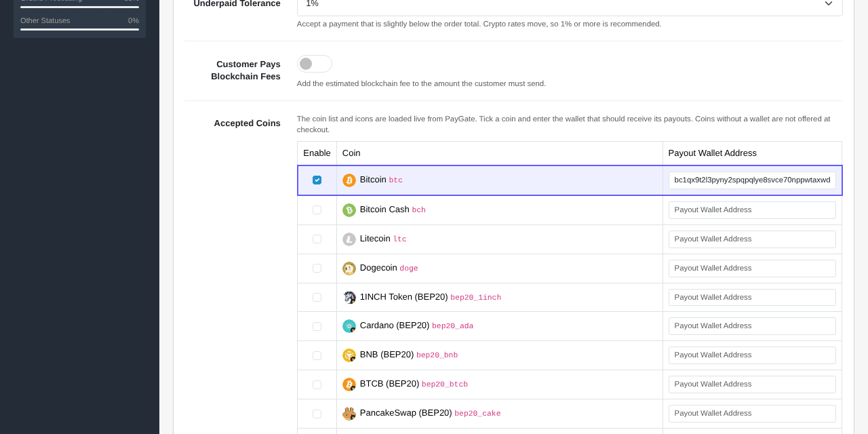Click PancakeSwap payout wallet field
Viewport: 868px width, 434px height.
pyautogui.click(x=752, y=414)
